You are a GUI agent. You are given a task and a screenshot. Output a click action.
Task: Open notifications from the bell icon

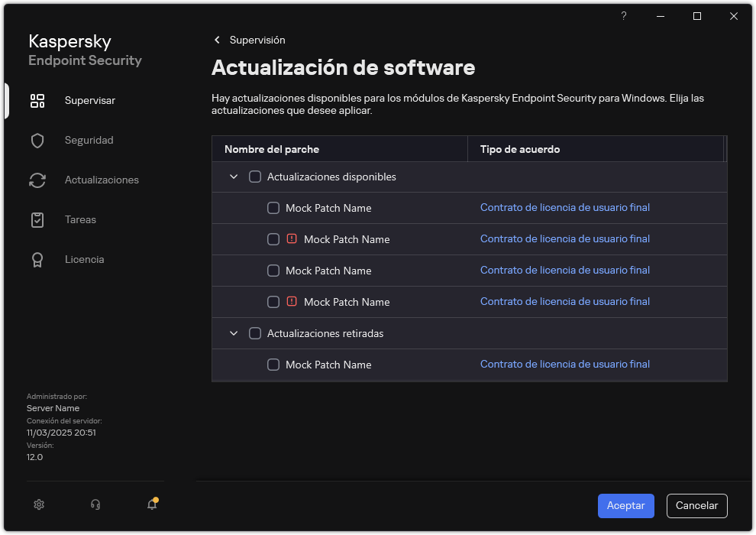click(x=151, y=504)
